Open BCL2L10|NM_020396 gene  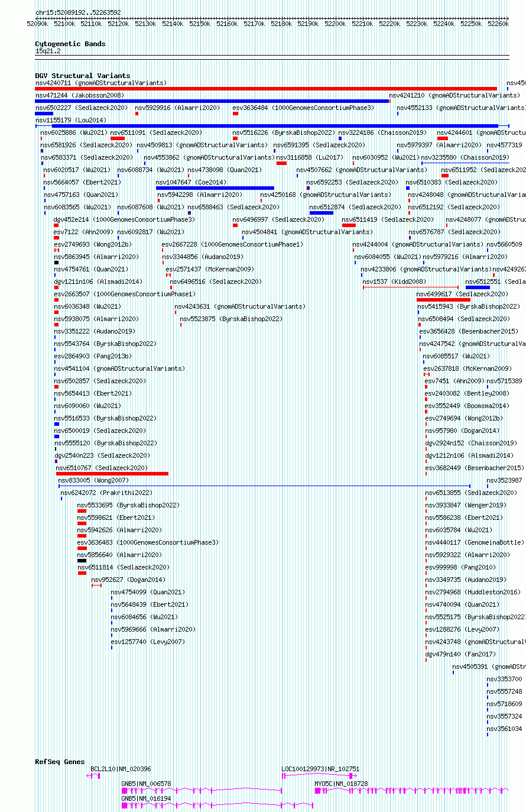coord(121,769)
